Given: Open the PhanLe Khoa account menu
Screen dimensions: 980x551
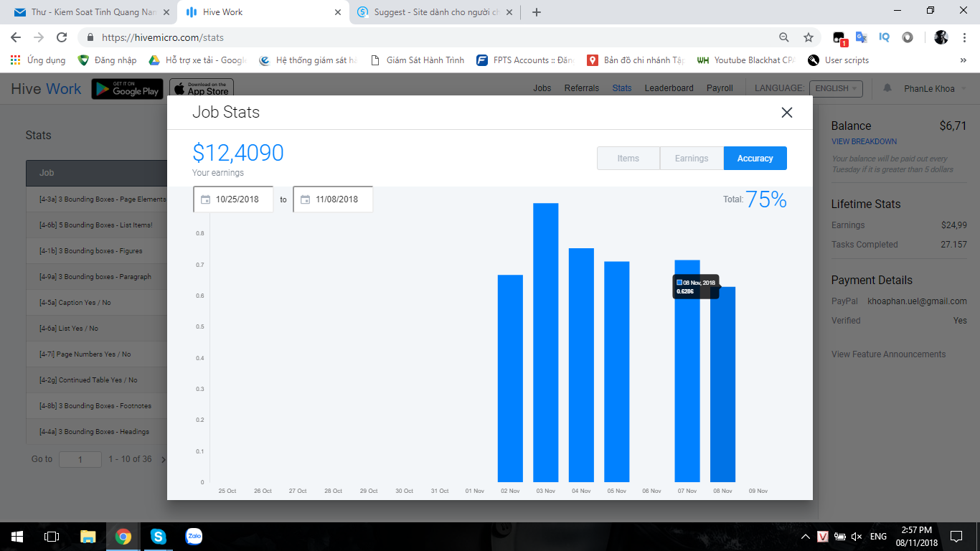Looking at the screenshot, I should pos(933,88).
